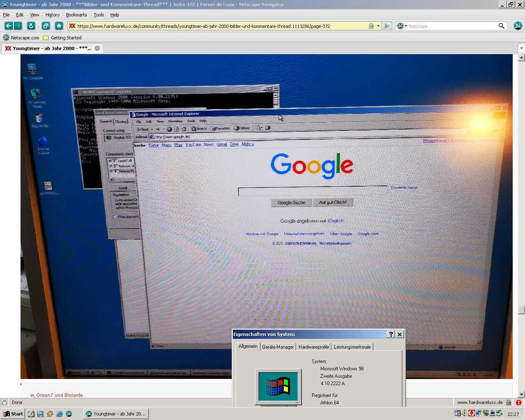Image resolution: width=525 pixels, height=420 pixels.
Task: Click the Windows logo monitor image in the dialog
Action: click(x=278, y=387)
